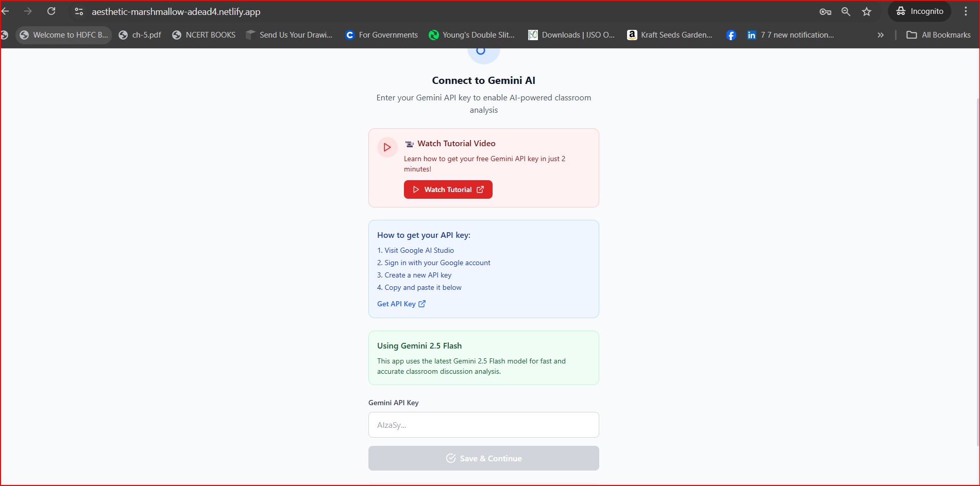Open the Incognito profile chip
The image size is (980, 486).
point(920,11)
